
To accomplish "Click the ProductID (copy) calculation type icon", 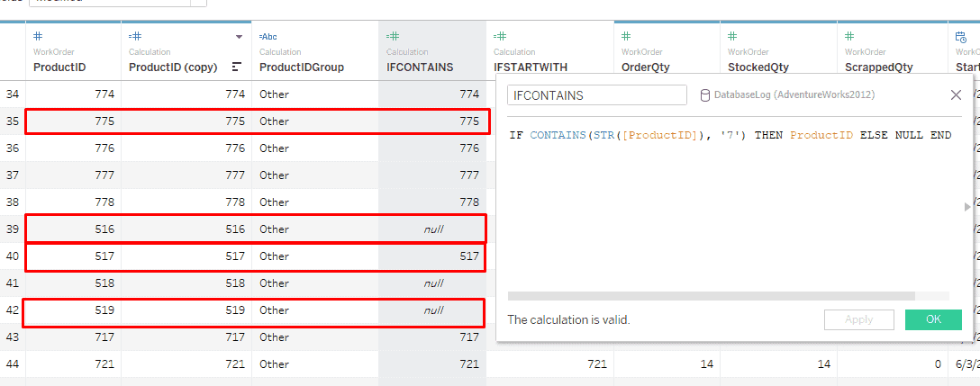I will click(135, 36).
